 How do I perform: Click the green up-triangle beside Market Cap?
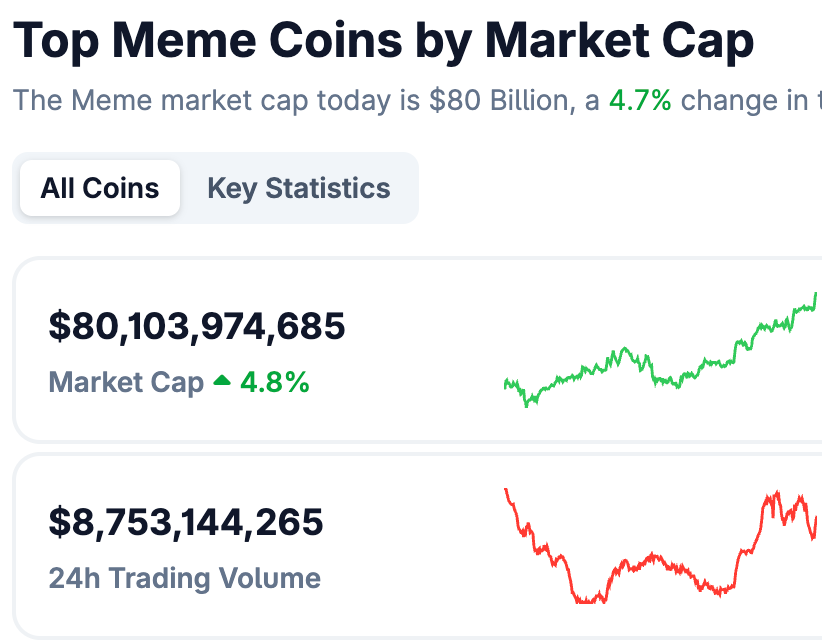point(222,380)
